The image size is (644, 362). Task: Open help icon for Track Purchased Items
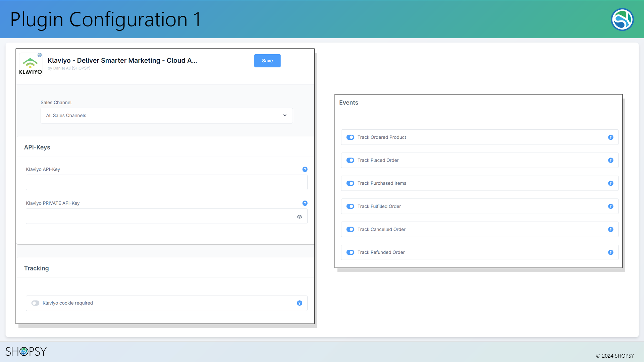611,183
